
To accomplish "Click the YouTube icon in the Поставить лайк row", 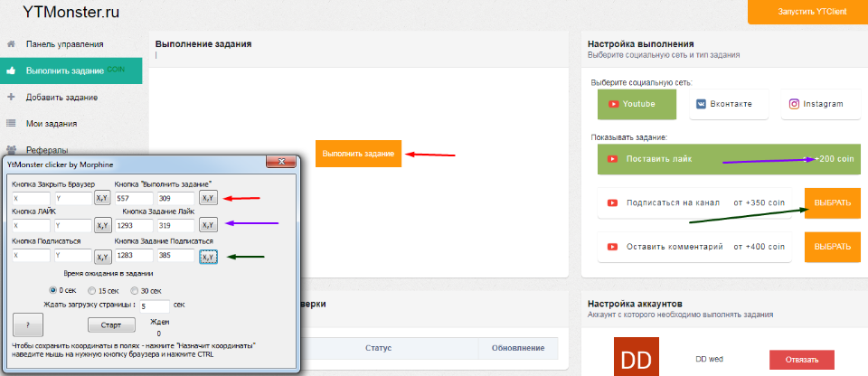I will tap(612, 159).
